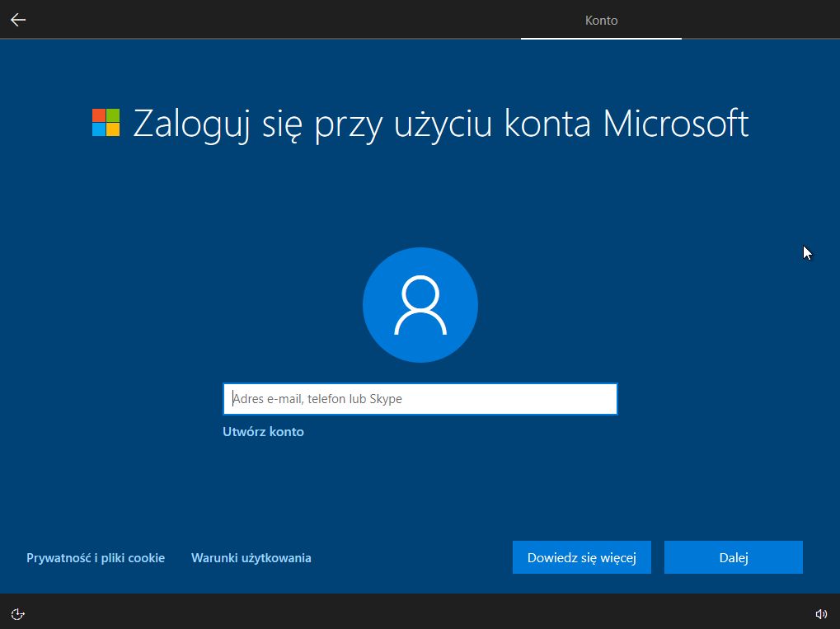Click the green square of Microsoft logo
This screenshot has height=629, width=840.
coord(113,115)
